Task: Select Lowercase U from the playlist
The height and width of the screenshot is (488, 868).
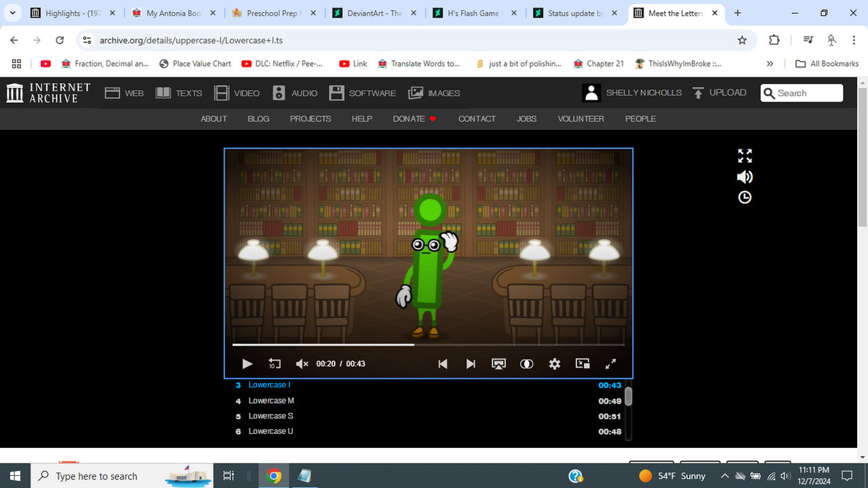Action: (429, 431)
